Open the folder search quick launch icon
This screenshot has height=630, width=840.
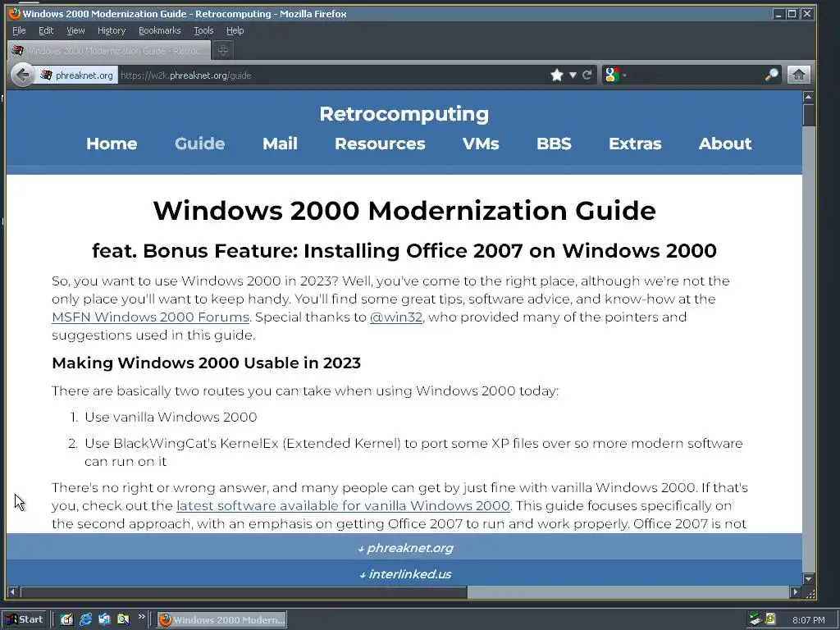(123, 620)
